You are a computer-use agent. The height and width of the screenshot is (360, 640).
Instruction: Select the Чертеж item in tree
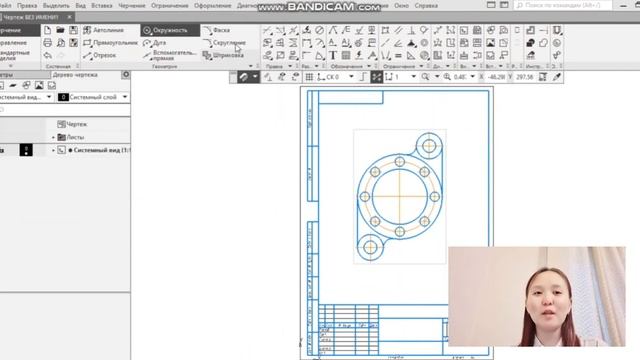click(72, 124)
